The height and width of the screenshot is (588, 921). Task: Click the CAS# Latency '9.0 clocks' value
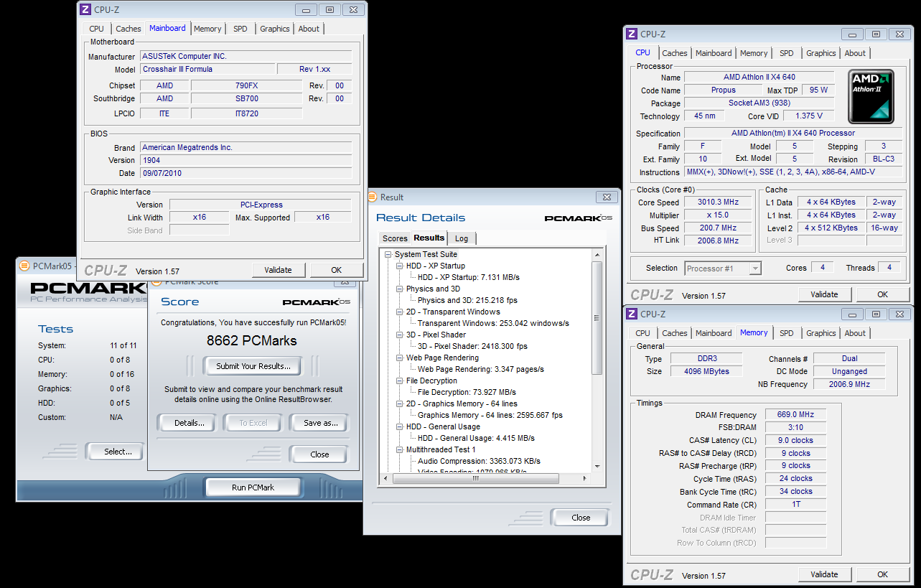pos(795,441)
